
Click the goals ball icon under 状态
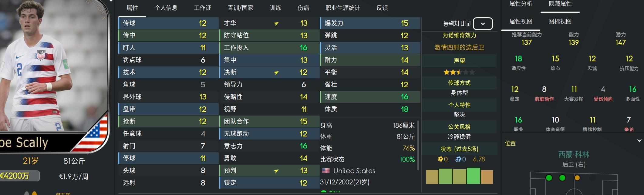tap(440, 159)
